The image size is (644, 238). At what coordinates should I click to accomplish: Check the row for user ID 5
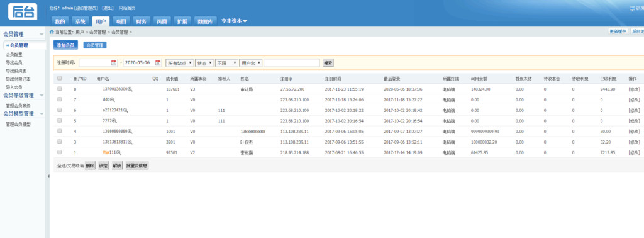pos(60,120)
